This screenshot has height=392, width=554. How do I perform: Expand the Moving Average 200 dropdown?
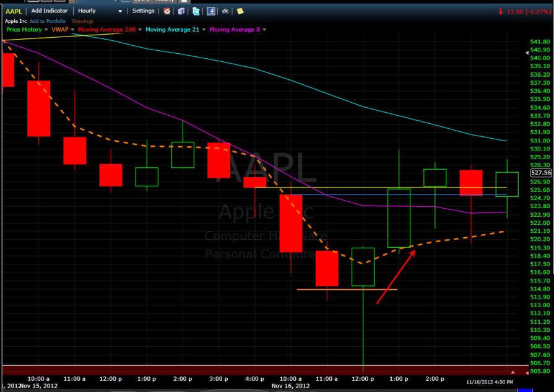pyautogui.click(x=140, y=30)
